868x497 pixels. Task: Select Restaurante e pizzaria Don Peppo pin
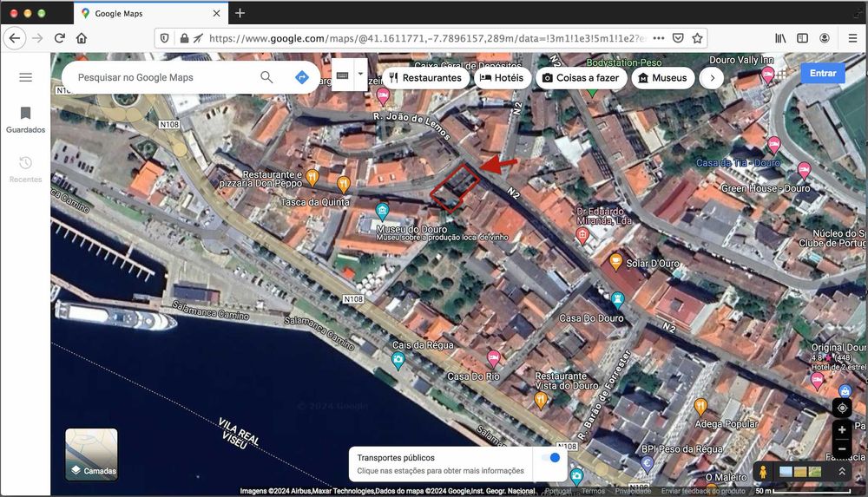coord(312,177)
